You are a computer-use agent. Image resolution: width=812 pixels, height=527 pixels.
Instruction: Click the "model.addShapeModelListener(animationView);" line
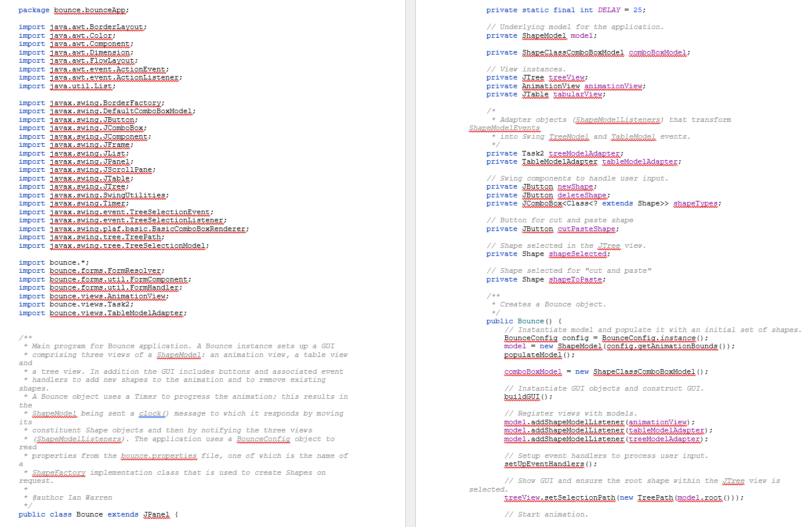(599, 422)
